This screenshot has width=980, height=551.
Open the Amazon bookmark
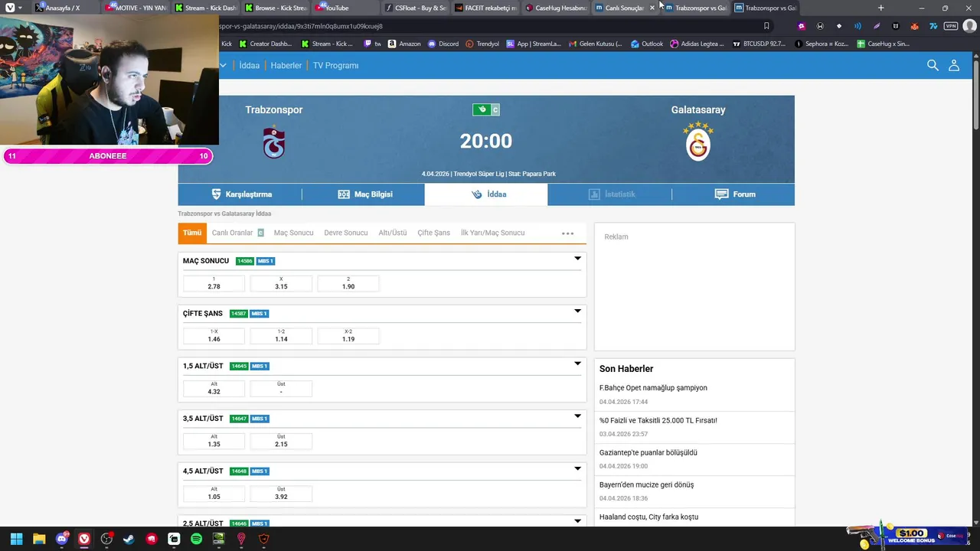tap(404, 44)
